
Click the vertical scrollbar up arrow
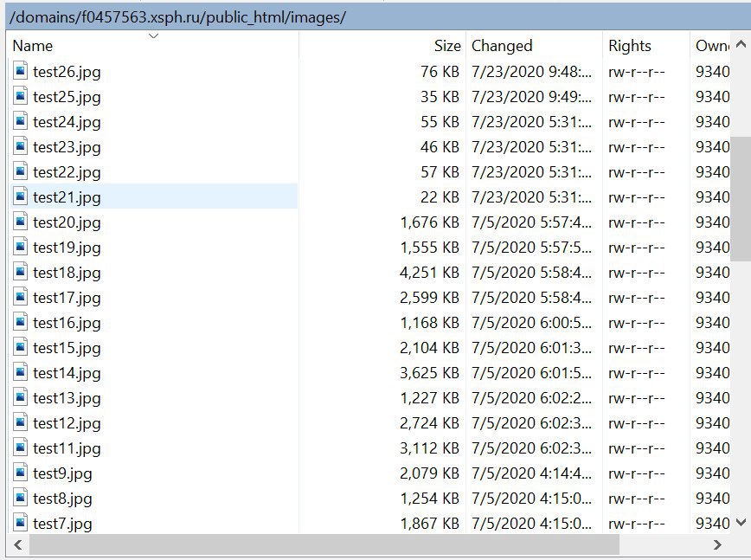741,44
